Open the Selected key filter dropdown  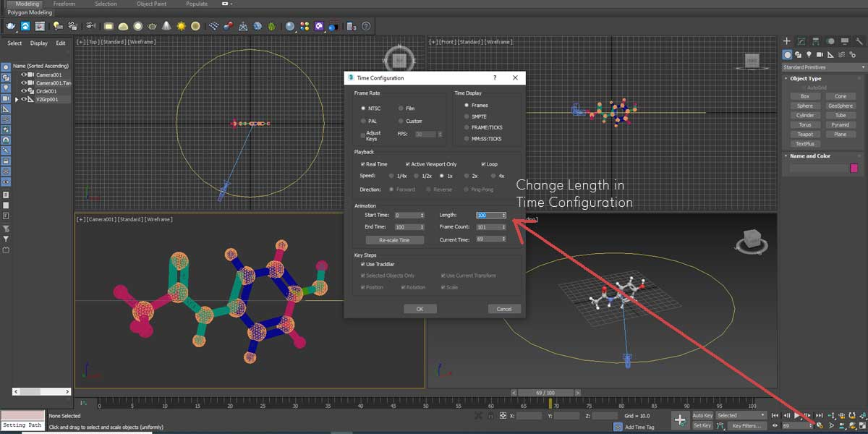(762, 414)
